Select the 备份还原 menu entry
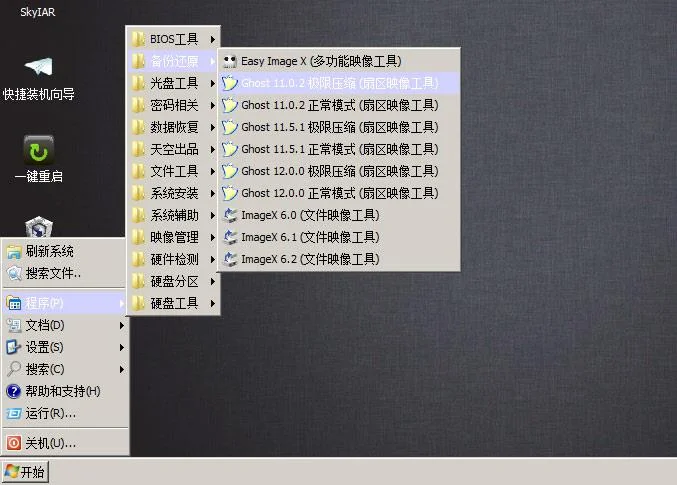Viewport: 677px width, 485px height. pos(174,61)
